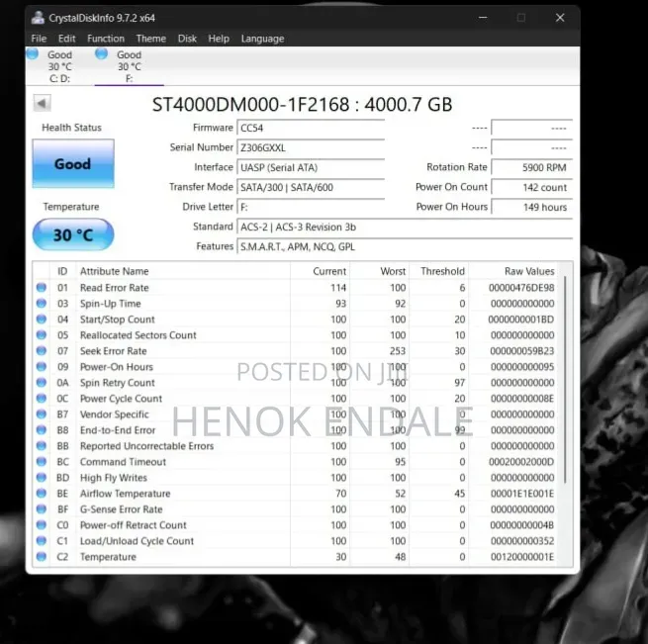Screen dimensions: 648x644
Task: Click the 30 °C temperature button
Action: (x=73, y=234)
